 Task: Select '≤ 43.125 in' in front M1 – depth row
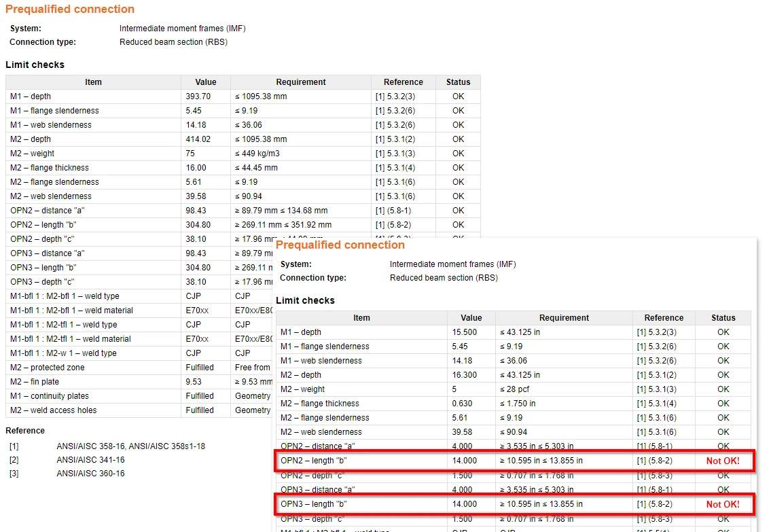(x=520, y=332)
